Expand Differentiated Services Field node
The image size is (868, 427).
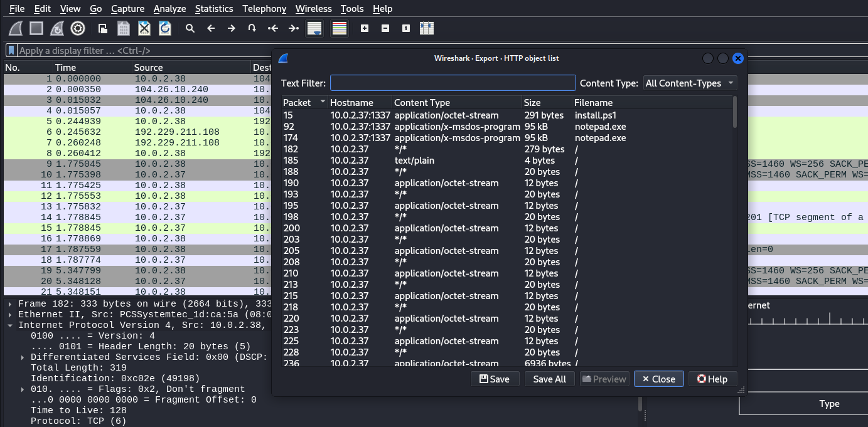[23, 357]
